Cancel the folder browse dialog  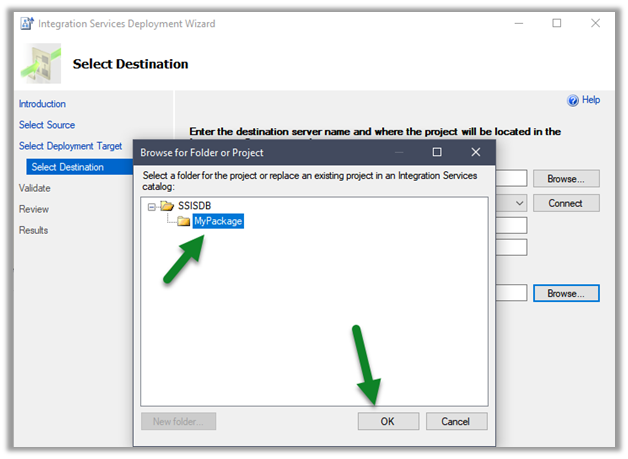(456, 421)
